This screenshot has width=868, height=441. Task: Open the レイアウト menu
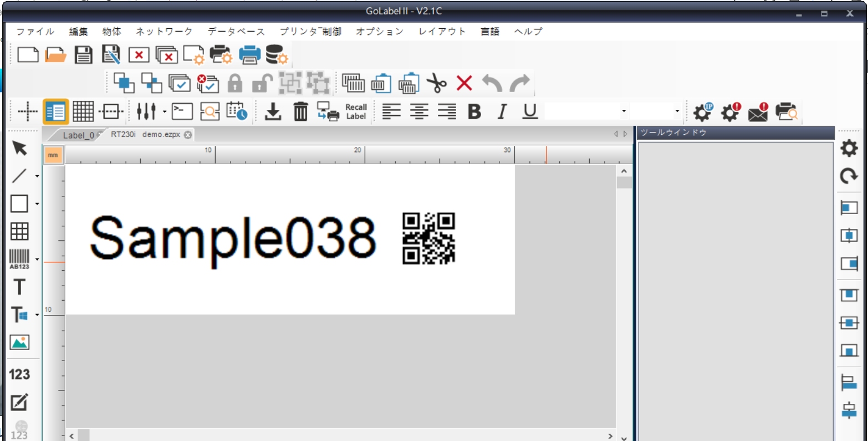pos(442,32)
